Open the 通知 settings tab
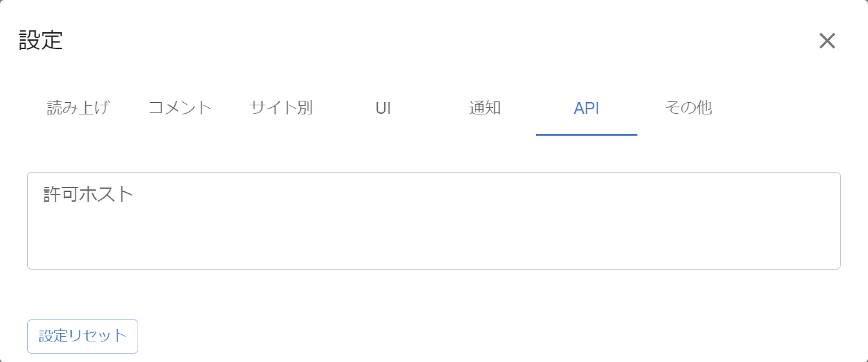The width and height of the screenshot is (868, 362). pos(485,108)
